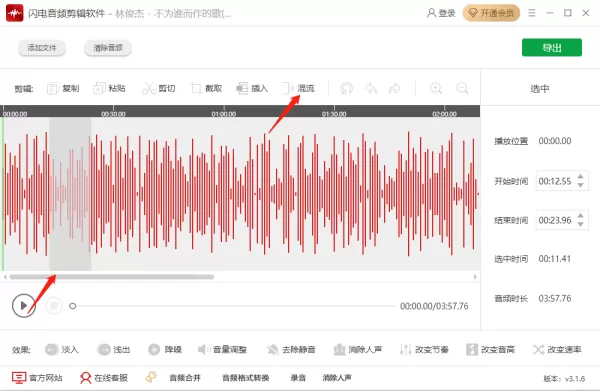The height and width of the screenshot is (391, 600).
Task: Click the gray selected region in waveform
Action: (70, 194)
